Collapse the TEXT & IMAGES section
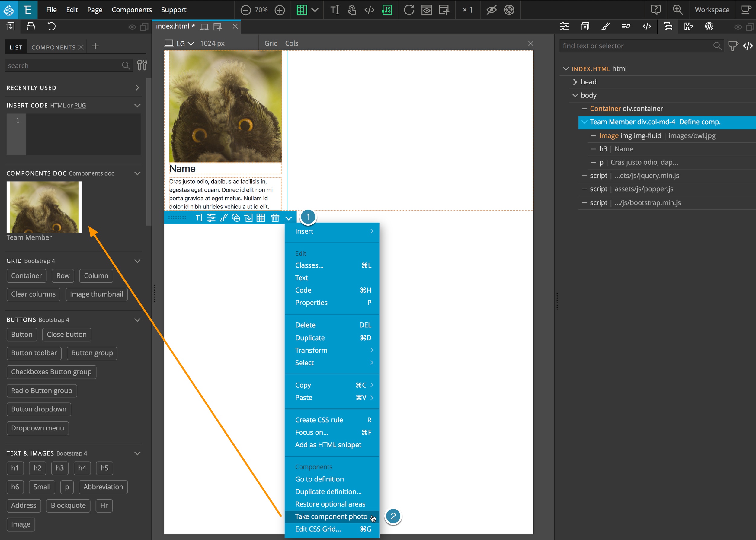This screenshot has width=756, height=540. click(137, 453)
